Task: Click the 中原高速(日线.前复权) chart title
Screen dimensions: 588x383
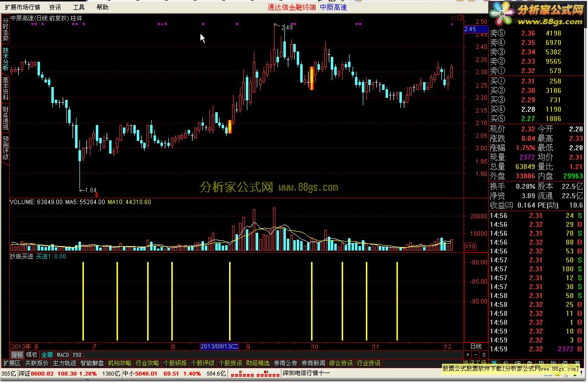Action: (40, 18)
